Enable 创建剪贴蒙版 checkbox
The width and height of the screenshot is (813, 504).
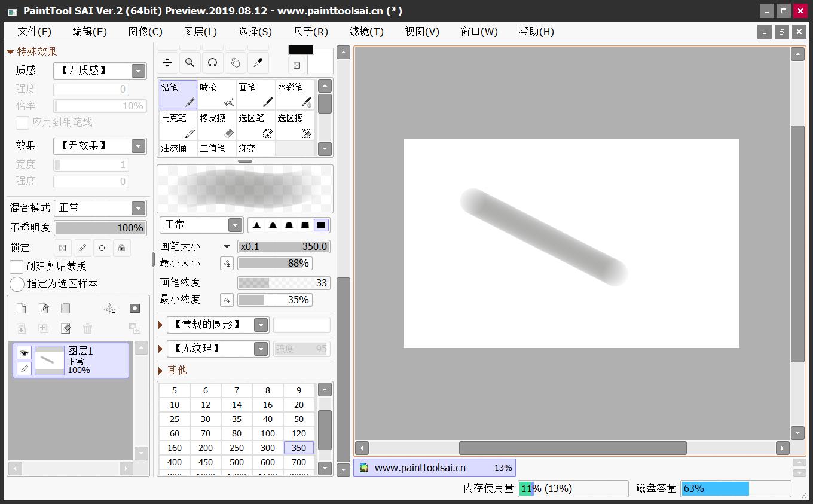click(17, 267)
